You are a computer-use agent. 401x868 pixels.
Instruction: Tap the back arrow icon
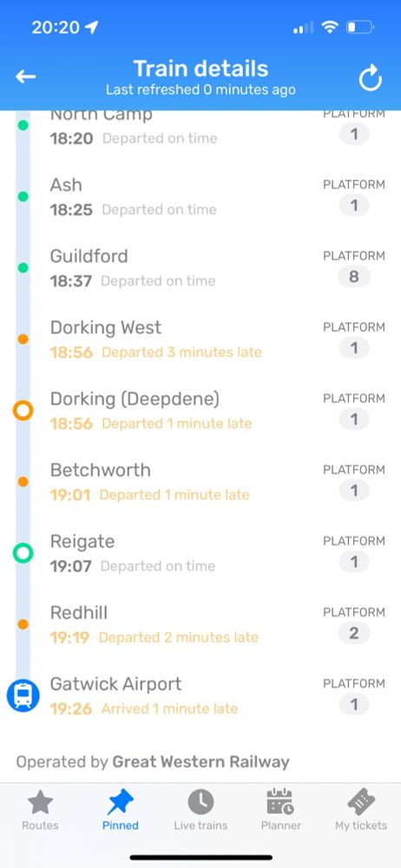25,77
